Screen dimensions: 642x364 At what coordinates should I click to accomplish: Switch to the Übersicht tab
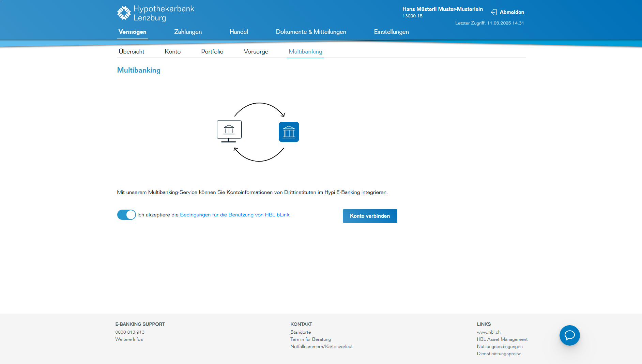pyautogui.click(x=132, y=51)
